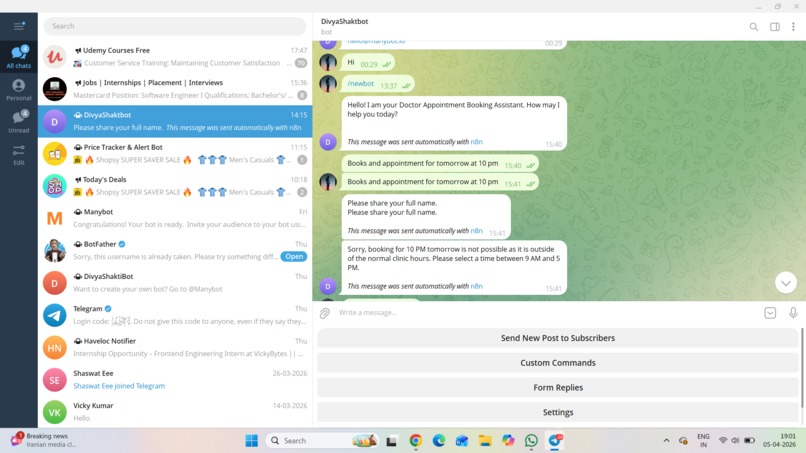
Task: Select the Personal chats folder
Action: (x=19, y=89)
